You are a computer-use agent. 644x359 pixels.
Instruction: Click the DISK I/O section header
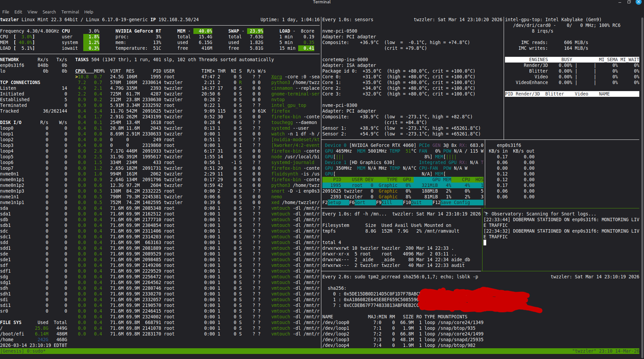[x=11, y=122]
